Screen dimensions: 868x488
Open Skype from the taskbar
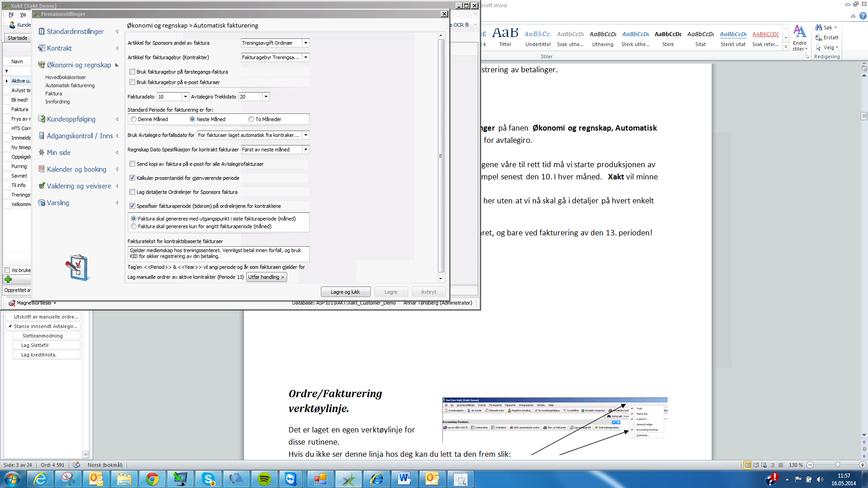click(208, 479)
